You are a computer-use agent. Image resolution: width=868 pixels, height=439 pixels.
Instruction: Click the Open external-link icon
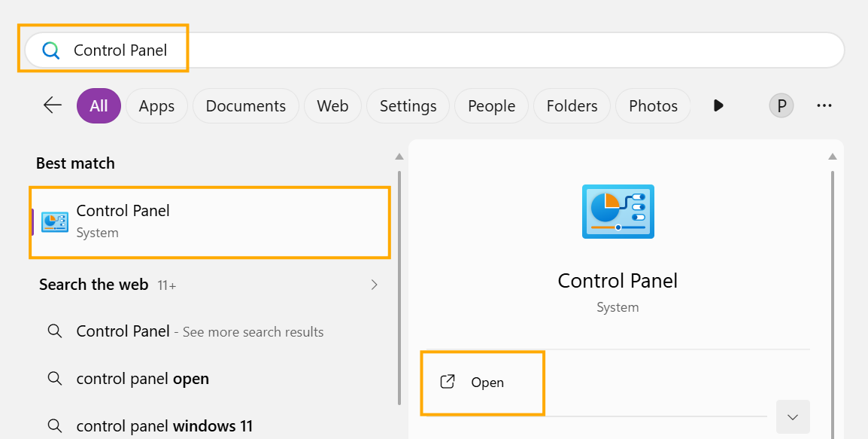pyautogui.click(x=448, y=382)
